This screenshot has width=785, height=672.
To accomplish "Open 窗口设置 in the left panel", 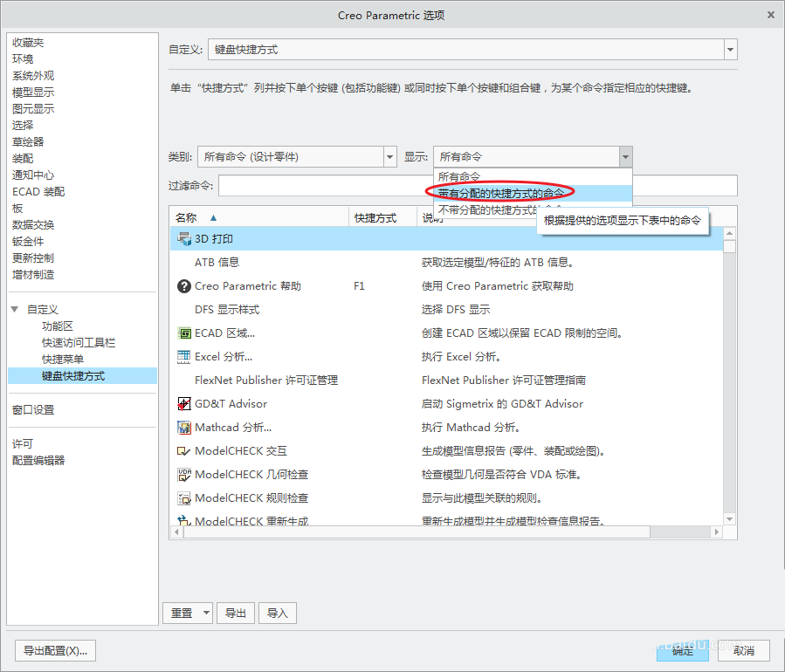I will 33,410.
